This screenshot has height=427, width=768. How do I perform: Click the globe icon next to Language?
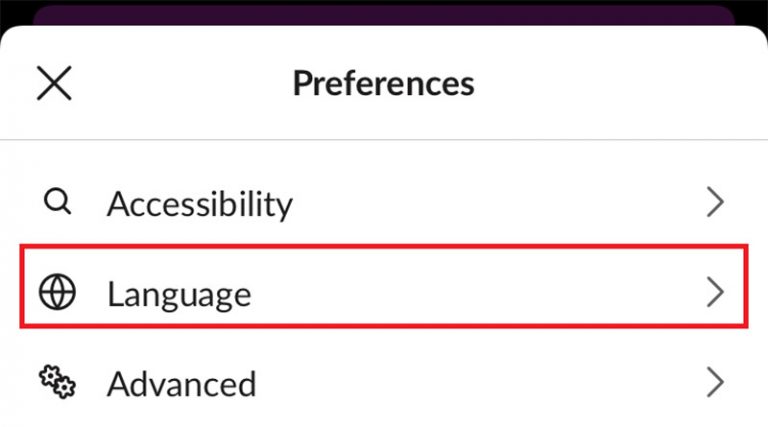point(57,293)
